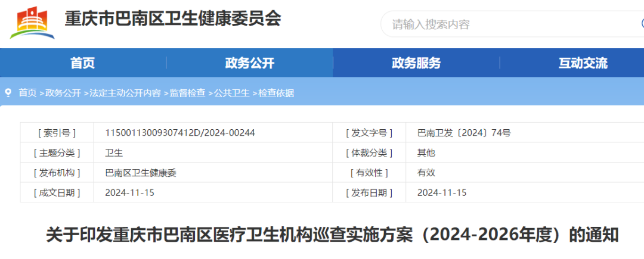Click 首页 breadcrumb link
The height and width of the screenshot is (259, 644).
coord(27,93)
